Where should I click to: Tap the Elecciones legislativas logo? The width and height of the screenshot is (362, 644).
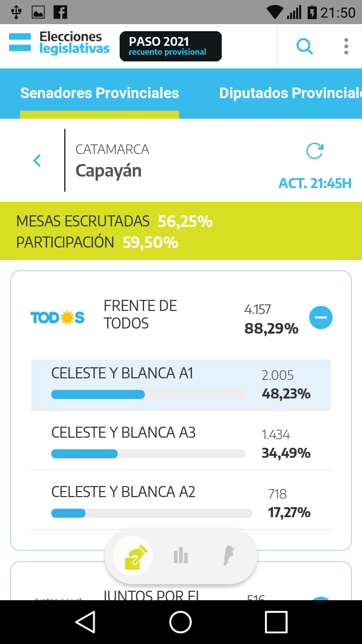pos(59,43)
